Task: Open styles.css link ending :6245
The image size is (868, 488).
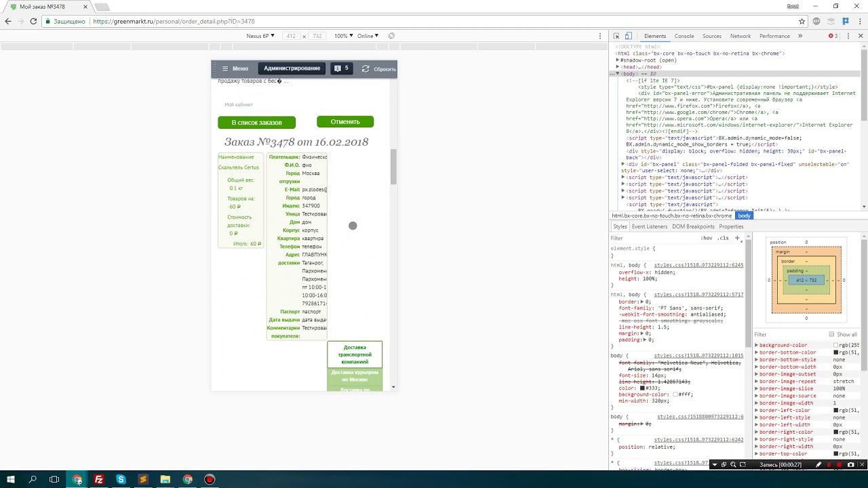Action: (698, 265)
